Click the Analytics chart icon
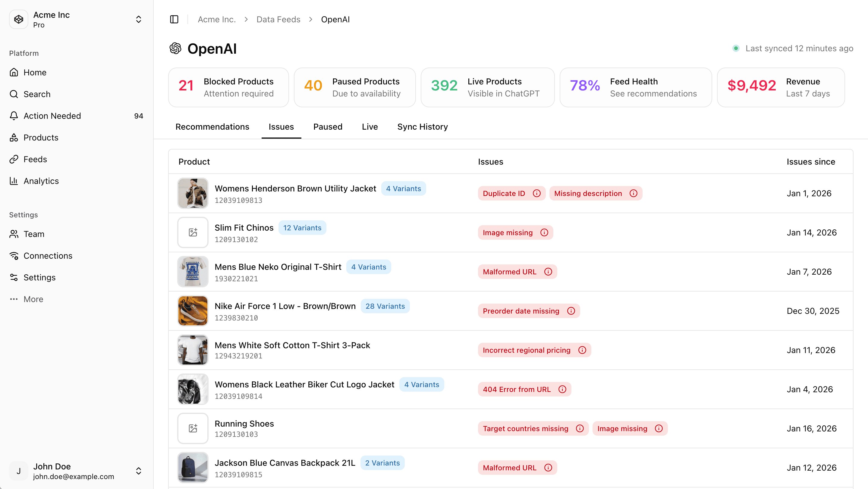 pyautogui.click(x=14, y=181)
